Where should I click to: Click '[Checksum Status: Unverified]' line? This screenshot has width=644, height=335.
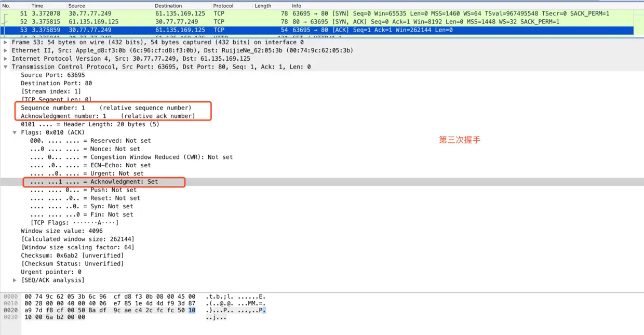point(72,264)
